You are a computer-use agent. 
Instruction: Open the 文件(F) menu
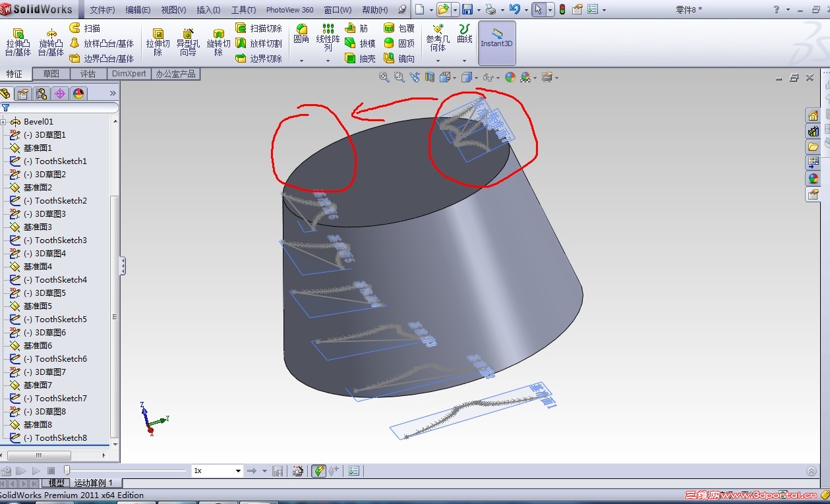click(102, 10)
